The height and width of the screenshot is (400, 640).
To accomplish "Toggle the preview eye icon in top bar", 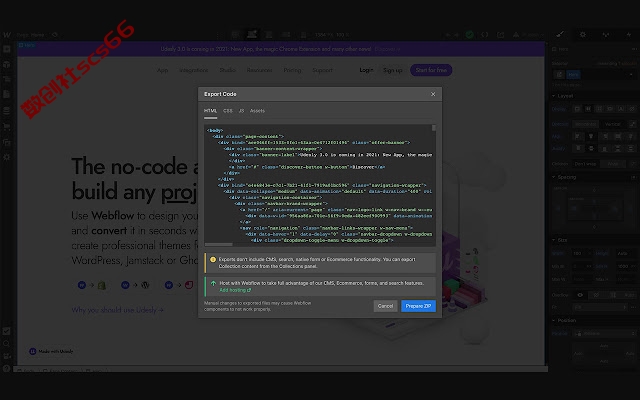I will tap(55, 35).
